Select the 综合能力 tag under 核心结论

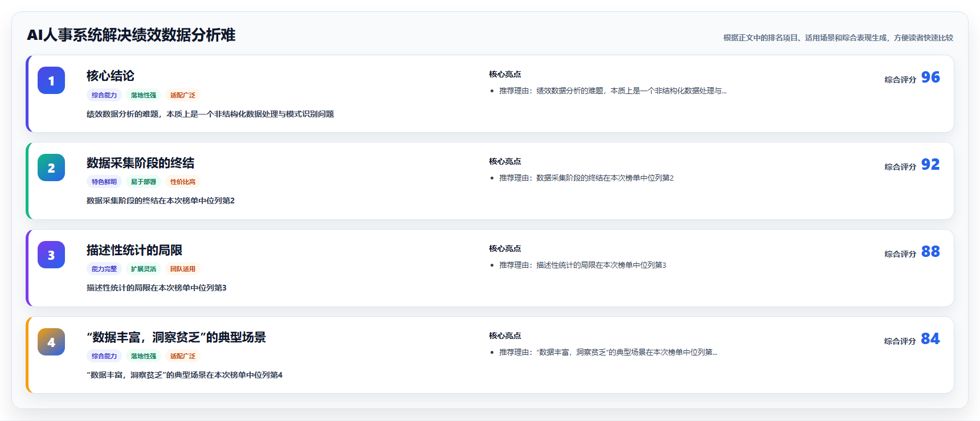(x=104, y=95)
